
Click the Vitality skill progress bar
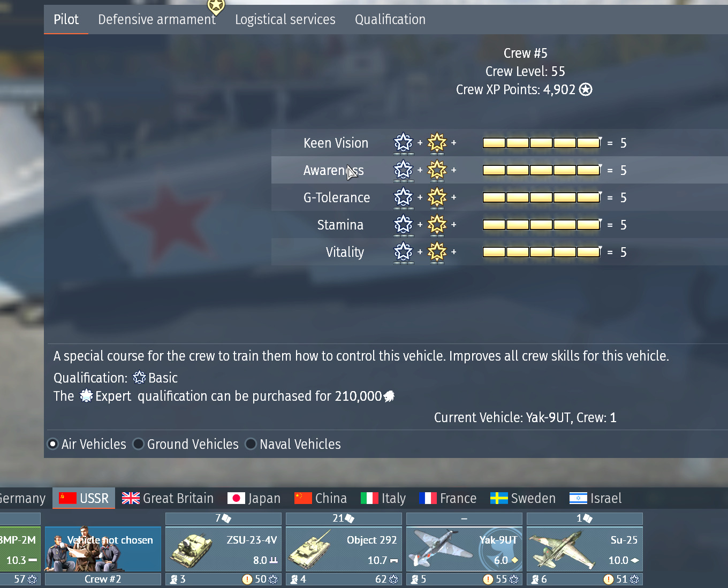542,252
